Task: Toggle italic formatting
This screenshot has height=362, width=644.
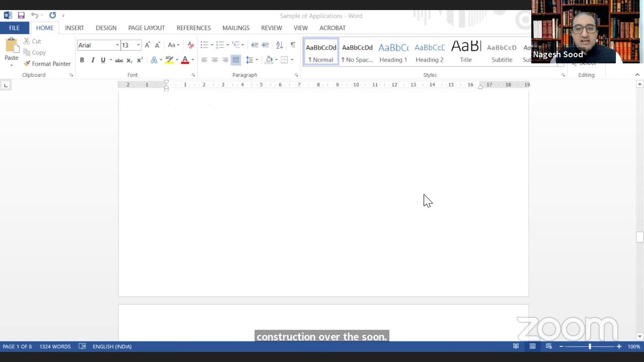Action: [x=93, y=60]
